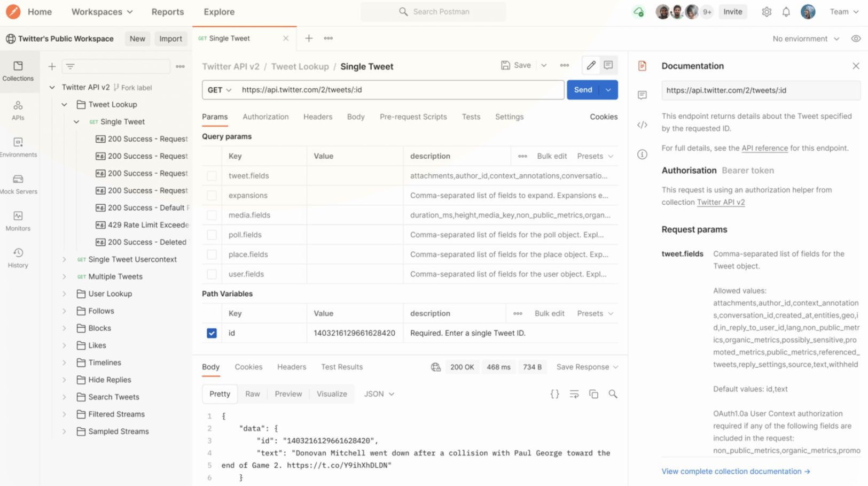Viewport: 868px width, 486px height.
Task: Click the Send button
Action: [x=583, y=90]
